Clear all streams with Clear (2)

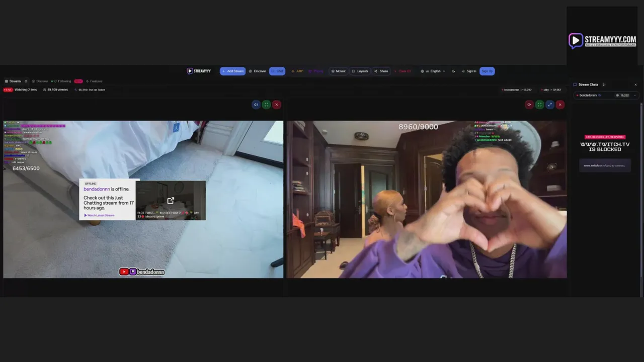[x=403, y=71]
